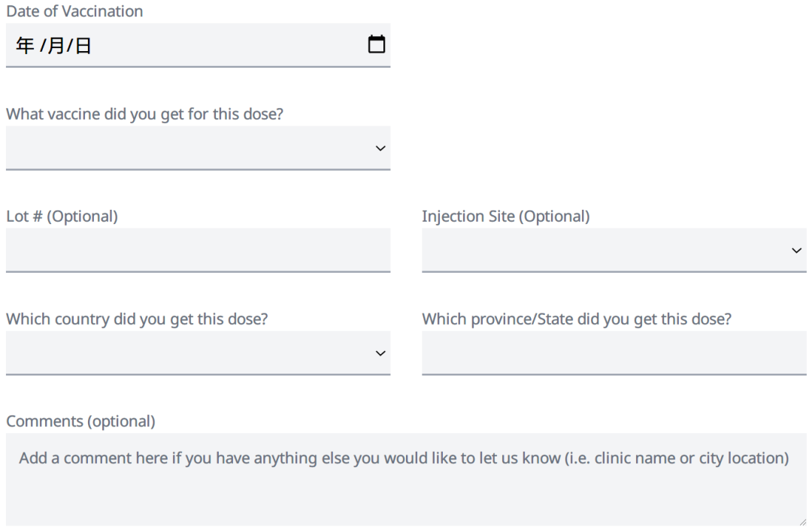Click the "Lot # (Optional)" label
Viewport: 812px width, 530px height.
point(62,217)
